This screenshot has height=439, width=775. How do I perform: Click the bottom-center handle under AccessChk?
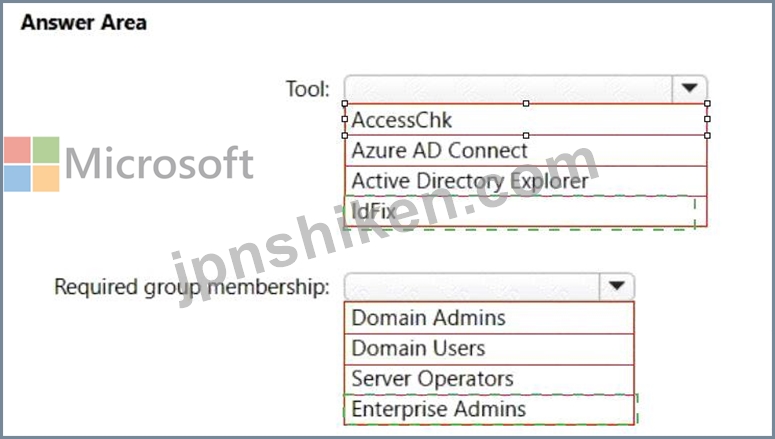[x=526, y=135]
